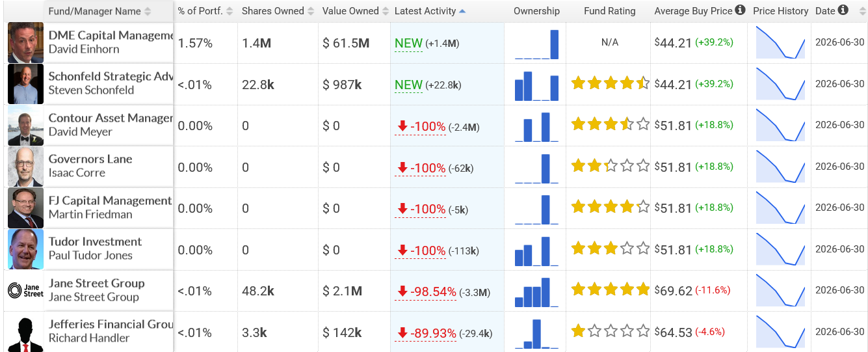This screenshot has height=352, width=868.
Task: Sort by Latest Activity column arrow
Action: 462,11
